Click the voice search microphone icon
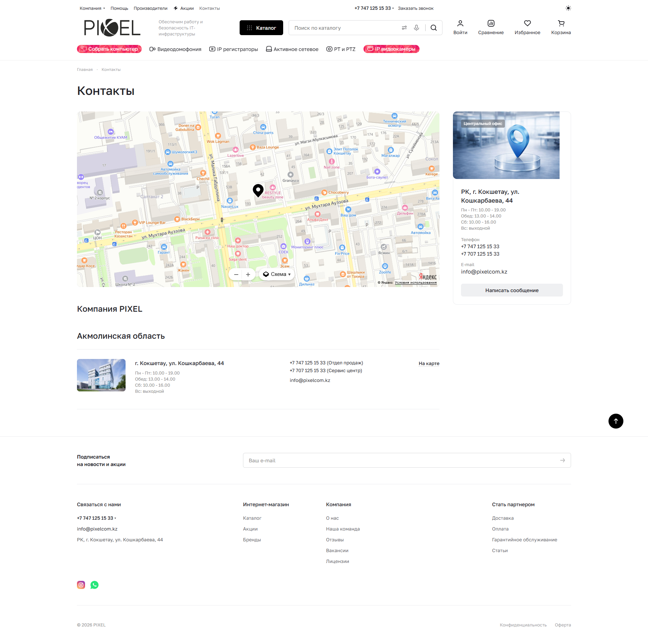 (x=416, y=28)
